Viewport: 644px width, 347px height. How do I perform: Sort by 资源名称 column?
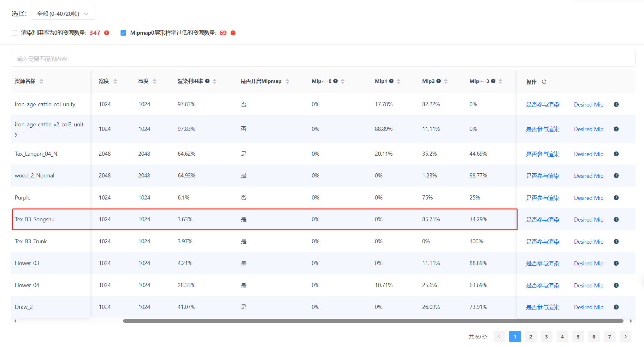coord(41,81)
